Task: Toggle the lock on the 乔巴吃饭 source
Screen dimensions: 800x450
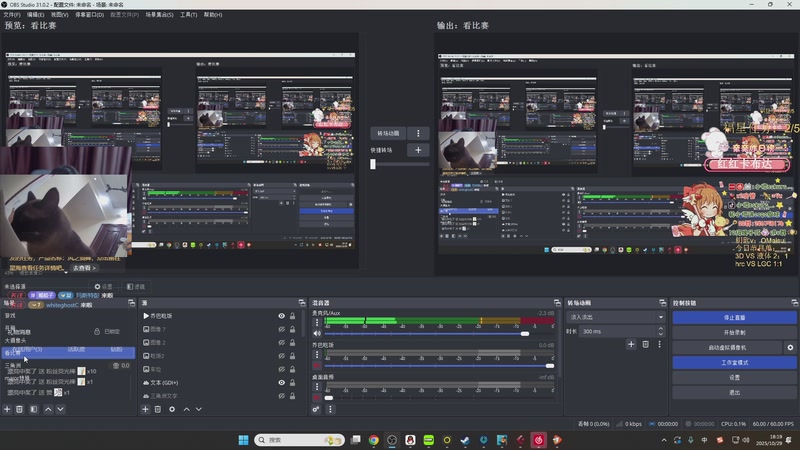Action: tap(292, 316)
